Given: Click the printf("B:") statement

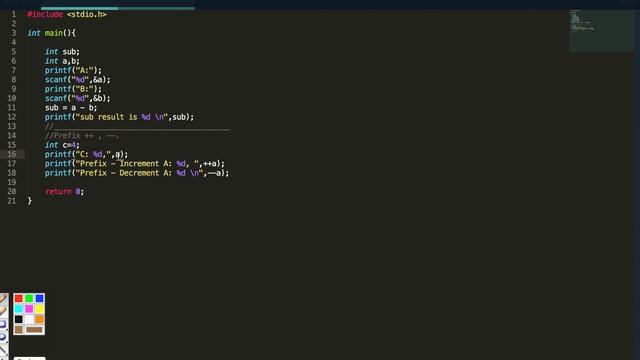Looking at the screenshot, I should [x=73, y=89].
